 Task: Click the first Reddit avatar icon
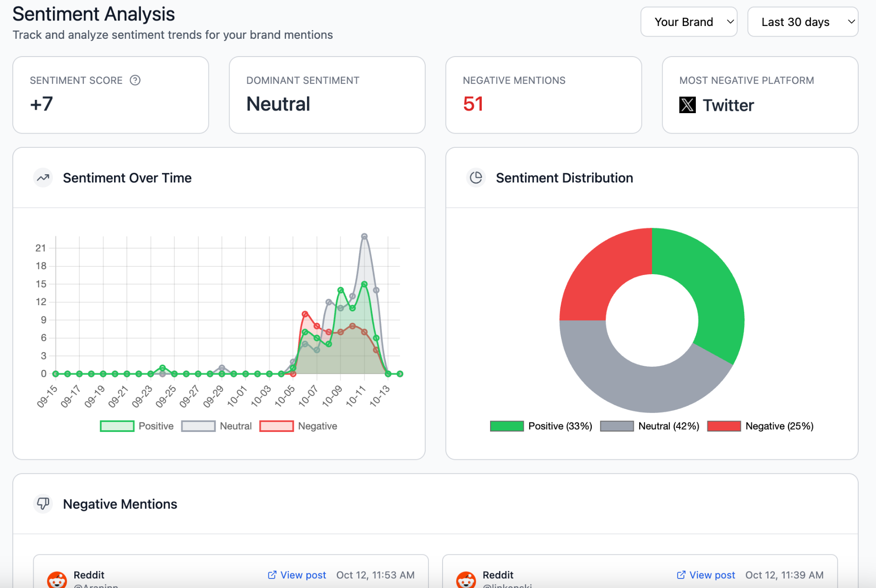tap(57, 580)
